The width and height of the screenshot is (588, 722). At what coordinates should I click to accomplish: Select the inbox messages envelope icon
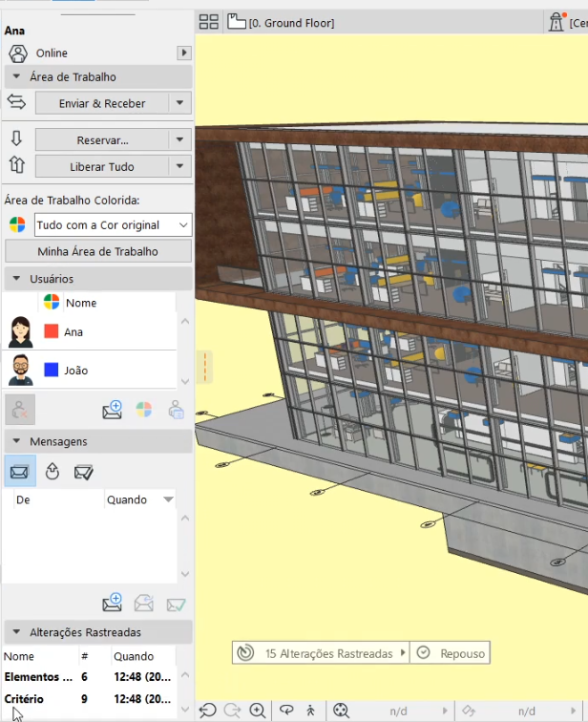[x=20, y=471]
